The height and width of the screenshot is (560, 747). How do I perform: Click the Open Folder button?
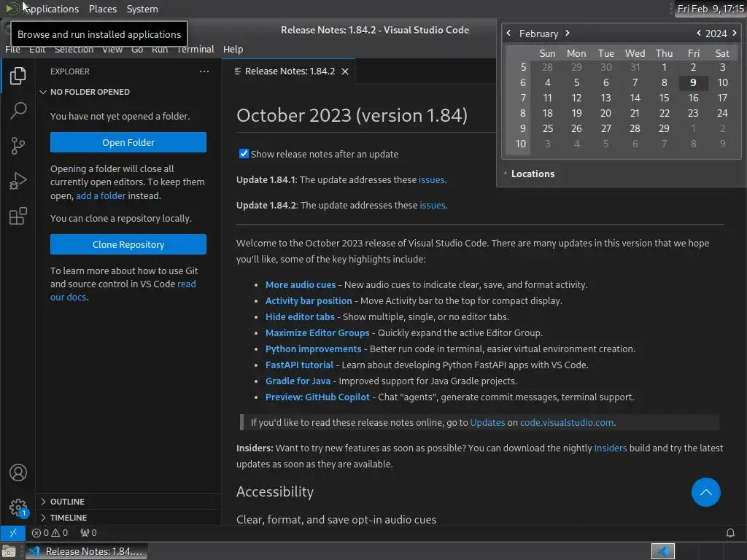(x=128, y=142)
